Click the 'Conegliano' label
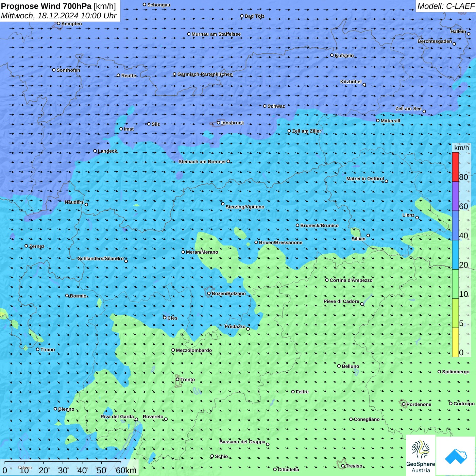The image size is (476, 476). click(x=367, y=419)
